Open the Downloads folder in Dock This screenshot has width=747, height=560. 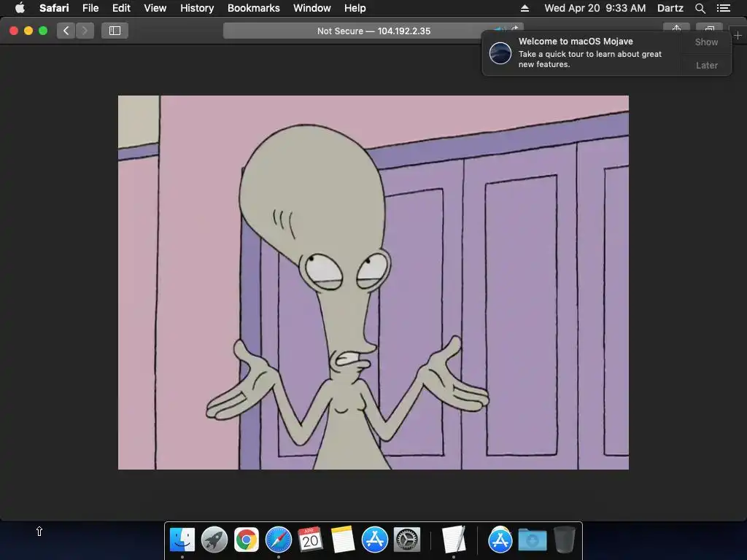tap(532, 540)
